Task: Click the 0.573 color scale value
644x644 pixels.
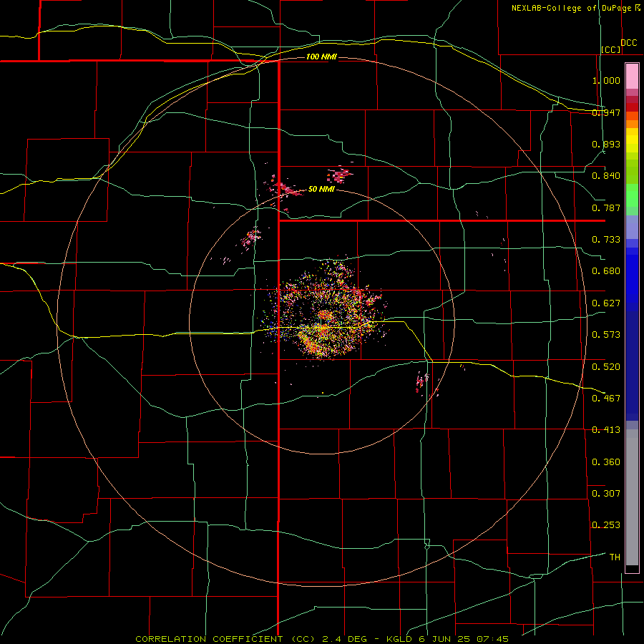Action: [x=606, y=335]
